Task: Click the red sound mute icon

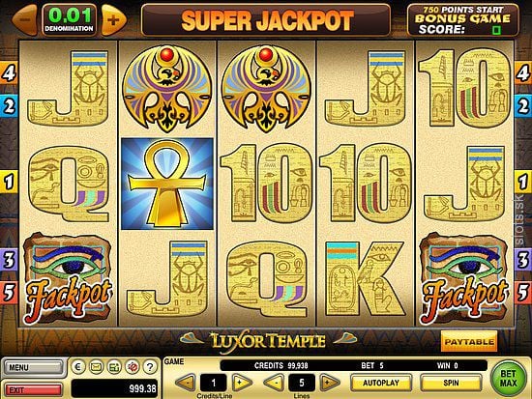Action: click(x=132, y=367)
